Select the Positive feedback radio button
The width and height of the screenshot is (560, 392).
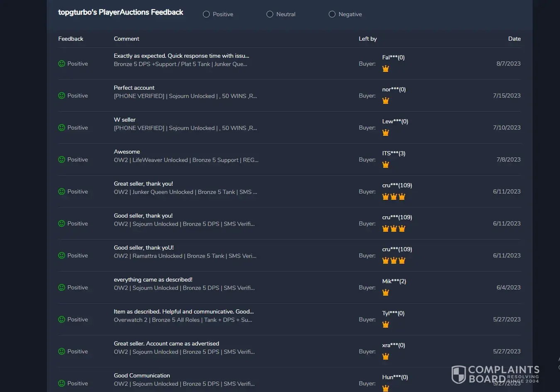pyautogui.click(x=206, y=15)
